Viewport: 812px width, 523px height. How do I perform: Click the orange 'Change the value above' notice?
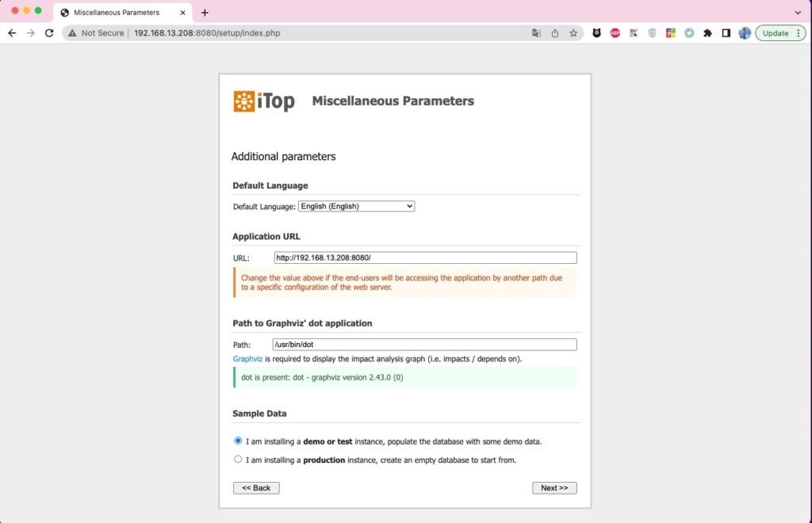tap(405, 282)
